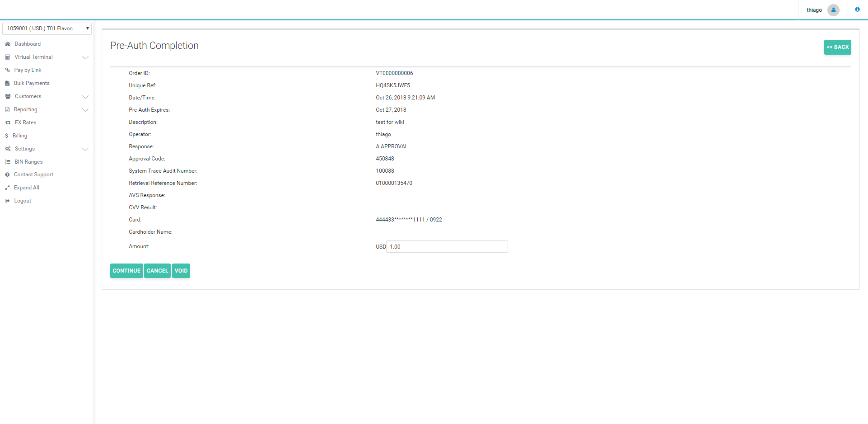Open the terminal selector 1059001 dropdown

[x=47, y=28]
